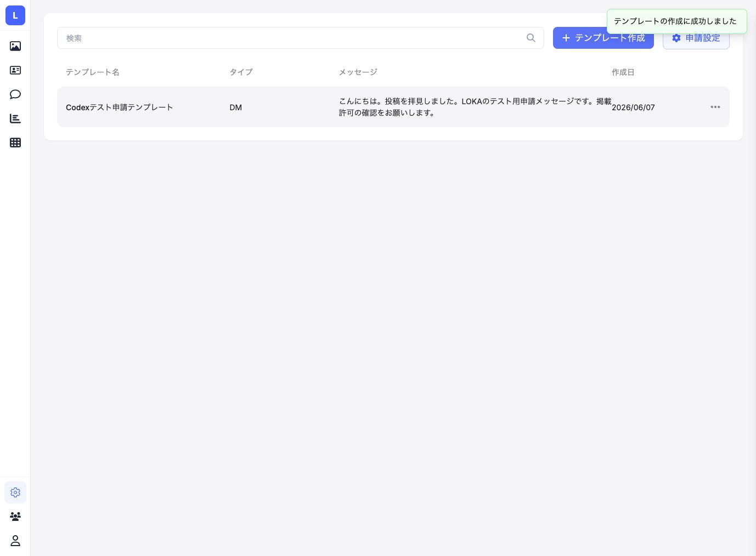Click the 2026/06/07 creation date cell

pyautogui.click(x=633, y=107)
